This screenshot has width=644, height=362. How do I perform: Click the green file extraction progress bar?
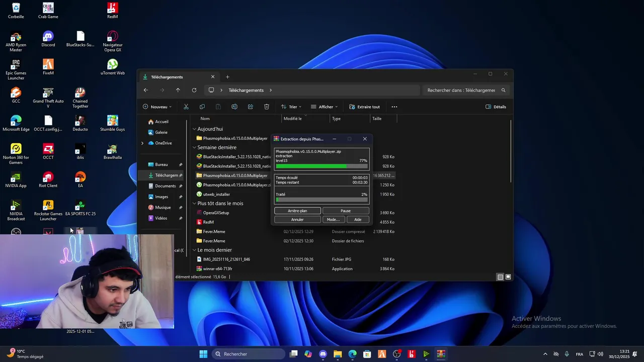(x=321, y=166)
